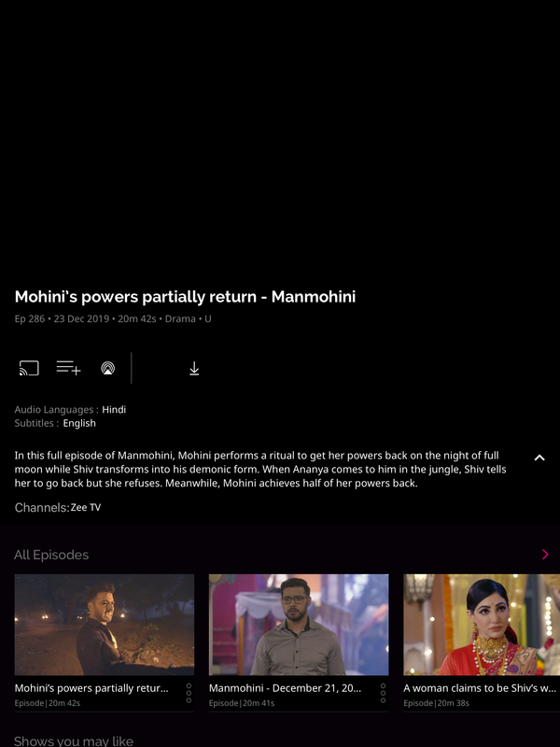This screenshot has height=747, width=560.
Task: Open All Episodes with the pink arrow
Action: (545, 555)
